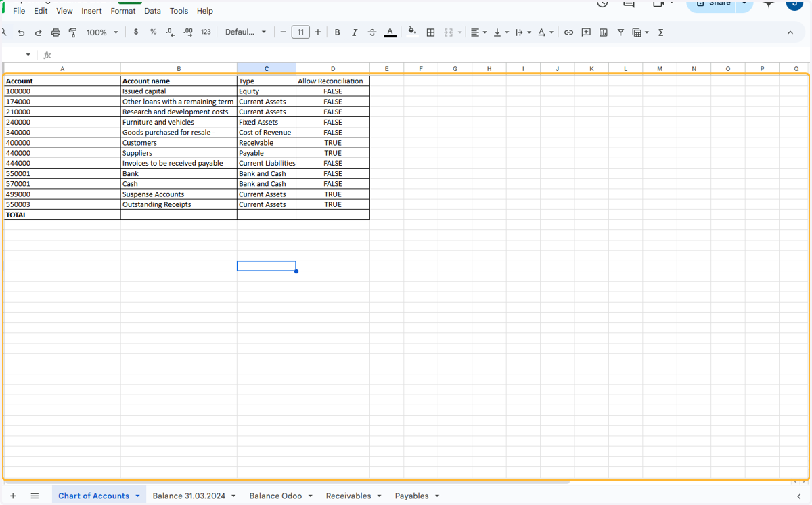Image resolution: width=812 pixels, height=505 pixels.
Task: Select the 'Issued capital' cell
Action: [179, 91]
